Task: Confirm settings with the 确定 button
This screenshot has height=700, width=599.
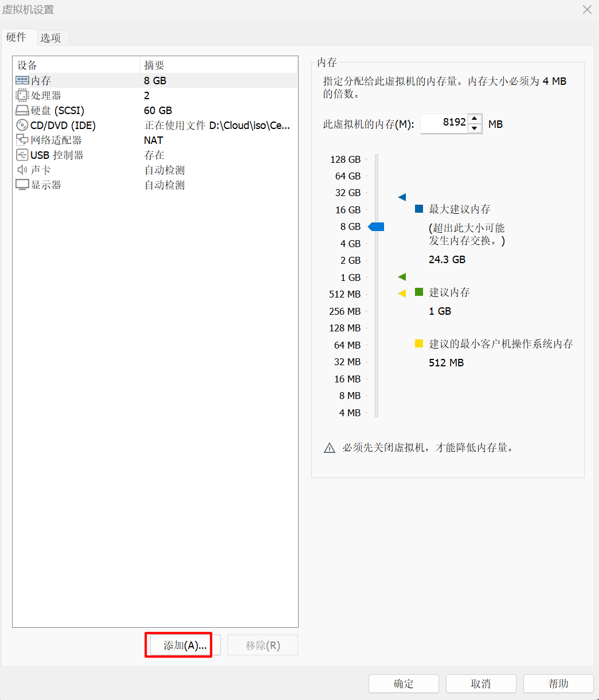Action: (404, 683)
